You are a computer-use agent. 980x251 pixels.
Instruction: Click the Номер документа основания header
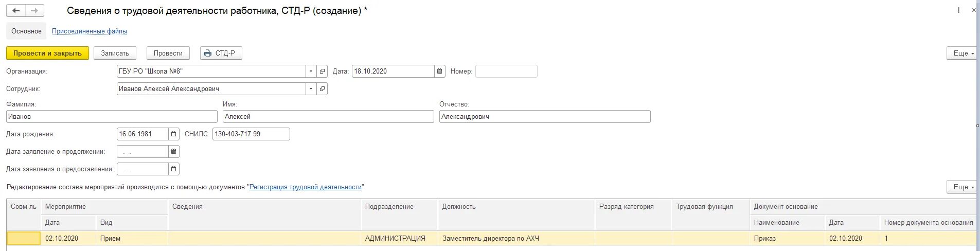[928, 223]
